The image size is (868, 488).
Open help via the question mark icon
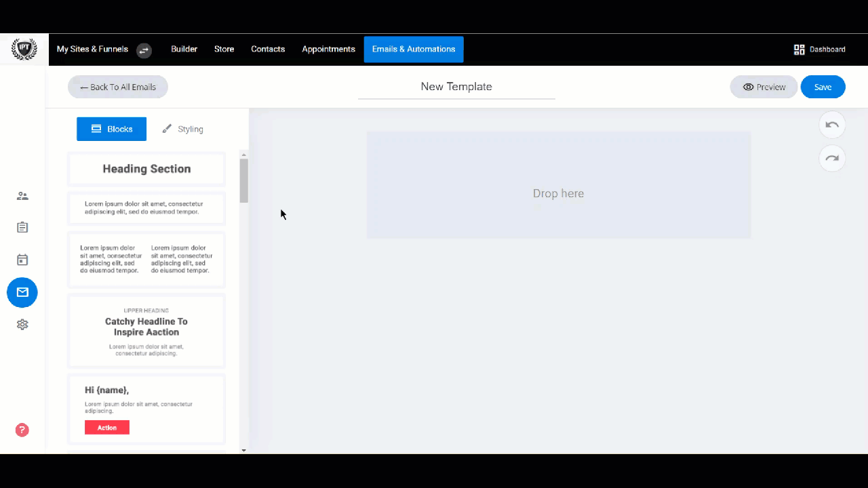tap(22, 430)
